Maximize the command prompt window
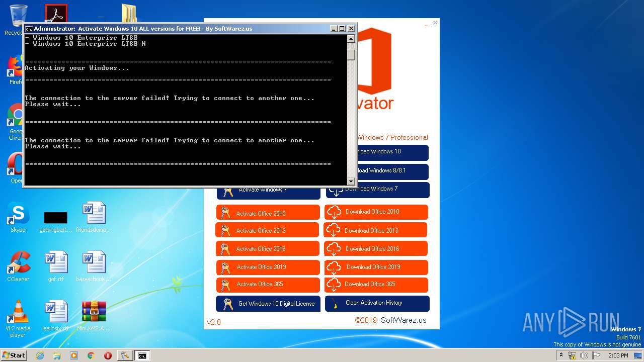The height and width of the screenshot is (362, 644). (x=342, y=29)
